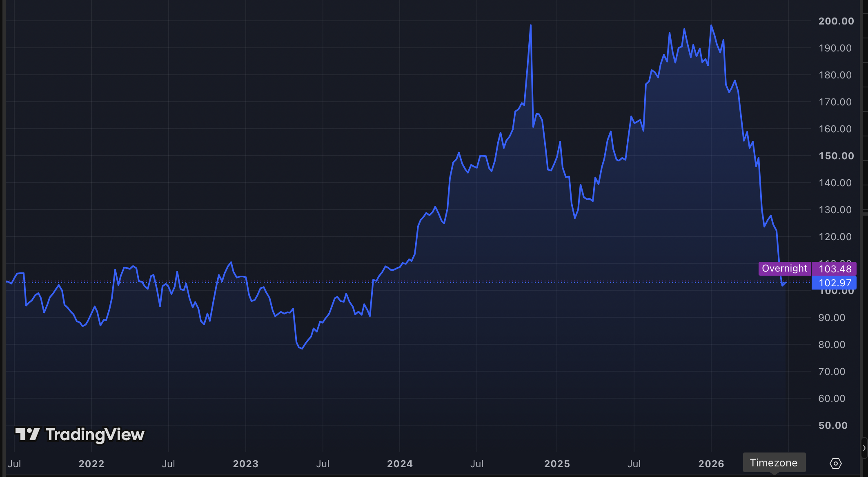
Task: Click the 50.00 price axis label
Action: click(x=833, y=426)
